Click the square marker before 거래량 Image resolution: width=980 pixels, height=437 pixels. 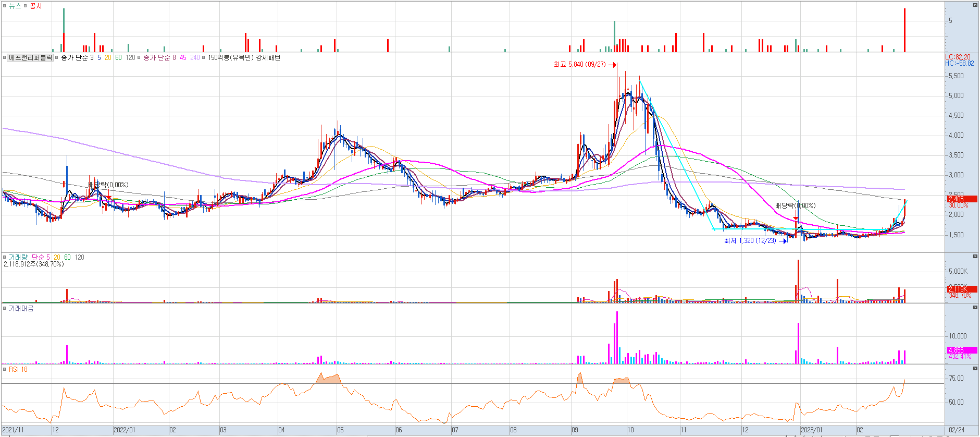point(5,257)
